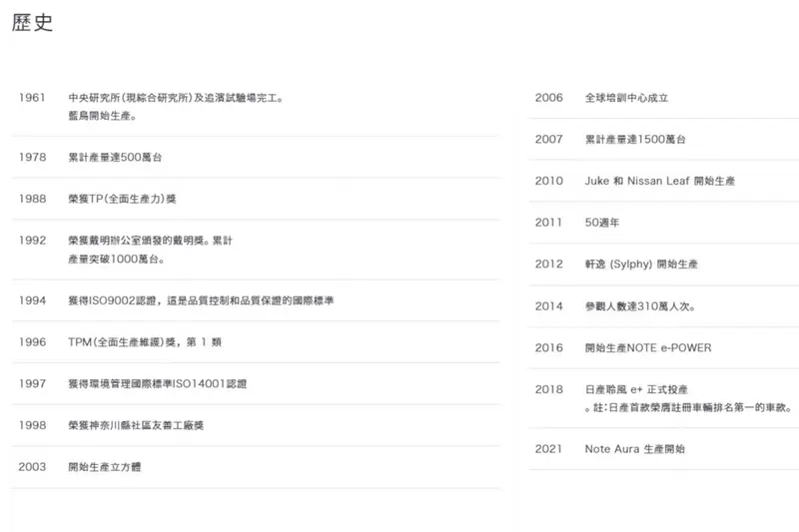Select the year 1992
The image size is (799, 532).
[x=33, y=241]
